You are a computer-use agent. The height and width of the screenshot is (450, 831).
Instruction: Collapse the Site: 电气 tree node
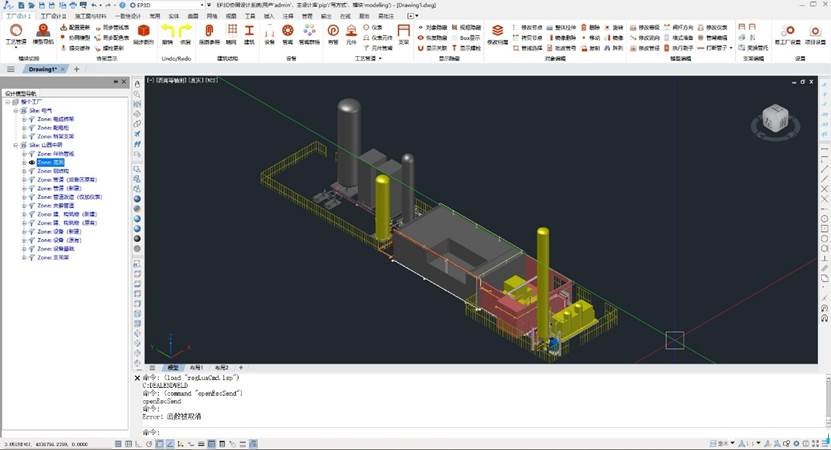click(15, 109)
